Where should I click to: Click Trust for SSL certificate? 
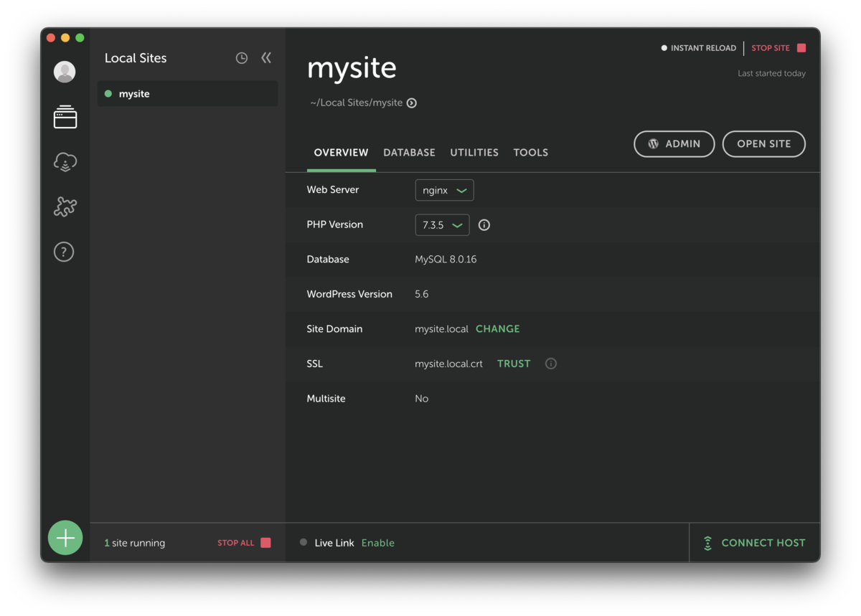tap(514, 364)
